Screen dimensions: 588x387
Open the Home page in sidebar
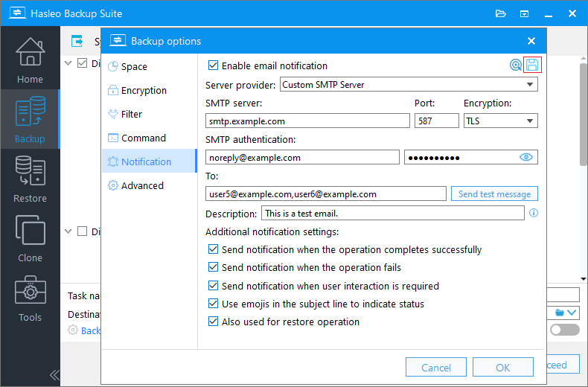coord(30,60)
